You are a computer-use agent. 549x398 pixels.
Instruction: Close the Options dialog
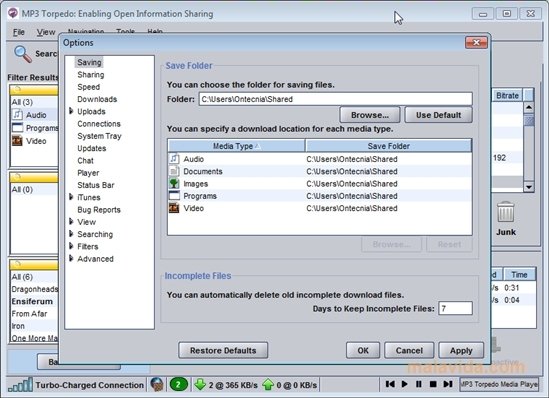(x=476, y=43)
